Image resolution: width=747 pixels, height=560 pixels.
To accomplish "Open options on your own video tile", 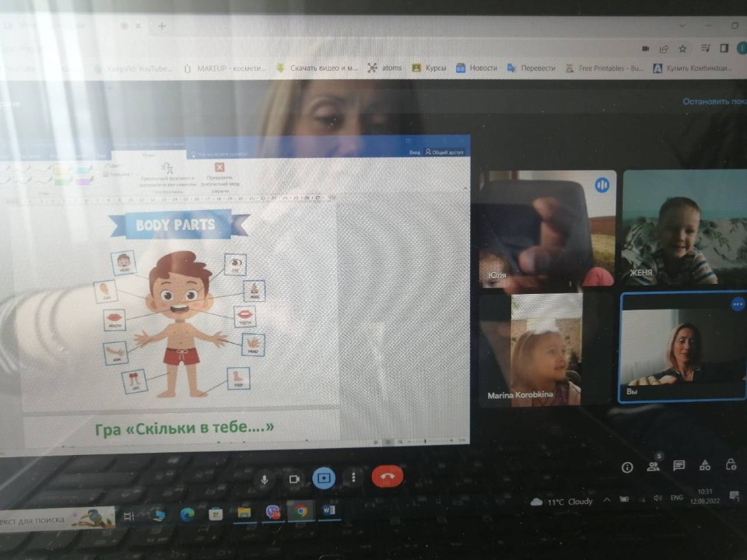I will [x=737, y=305].
